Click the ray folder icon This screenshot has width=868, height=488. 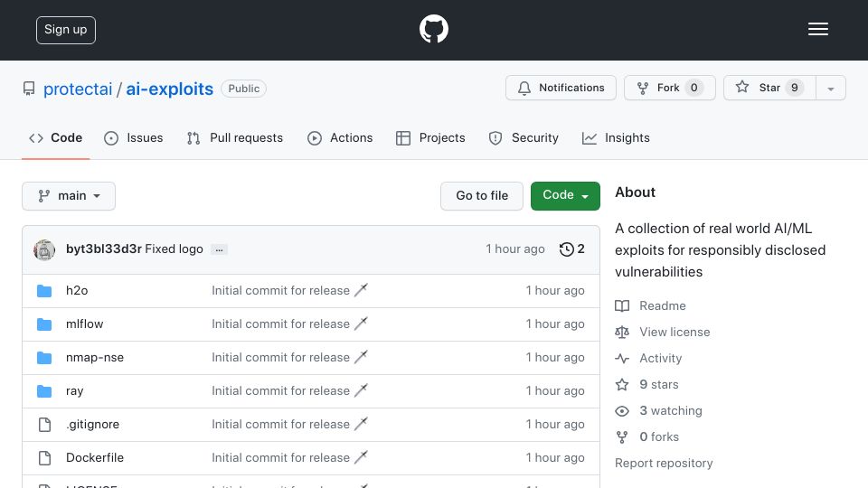[44, 391]
